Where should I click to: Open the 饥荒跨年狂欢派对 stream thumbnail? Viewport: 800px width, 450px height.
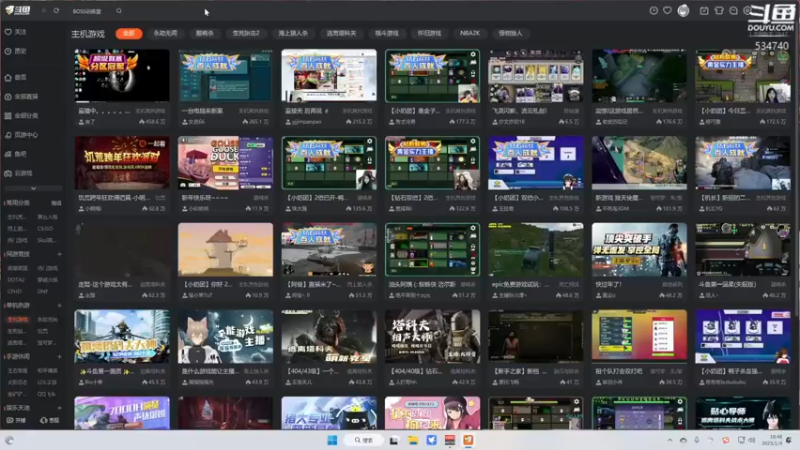(122, 163)
